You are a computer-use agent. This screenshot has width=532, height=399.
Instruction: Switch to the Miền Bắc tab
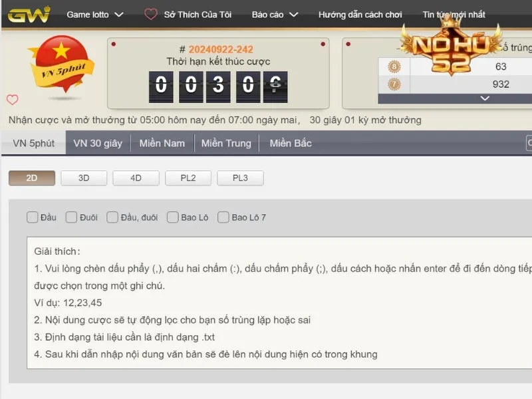(291, 143)
